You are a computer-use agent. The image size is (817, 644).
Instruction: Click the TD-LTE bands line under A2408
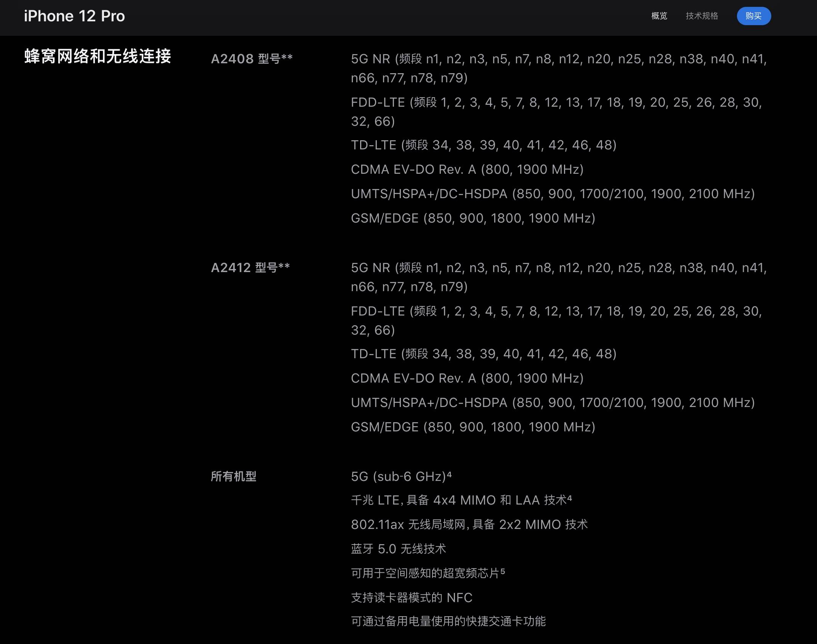click(x=484, y=145)
